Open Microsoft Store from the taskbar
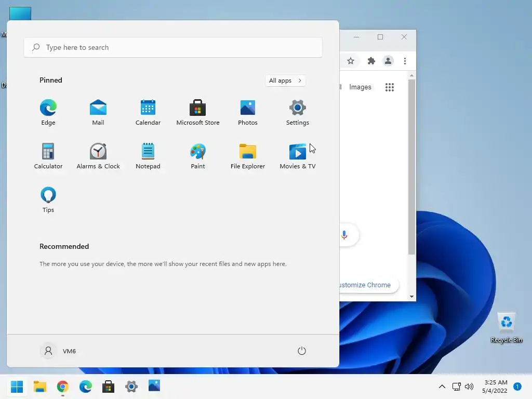This screenshot has height=399, width=532. [108, 387]
